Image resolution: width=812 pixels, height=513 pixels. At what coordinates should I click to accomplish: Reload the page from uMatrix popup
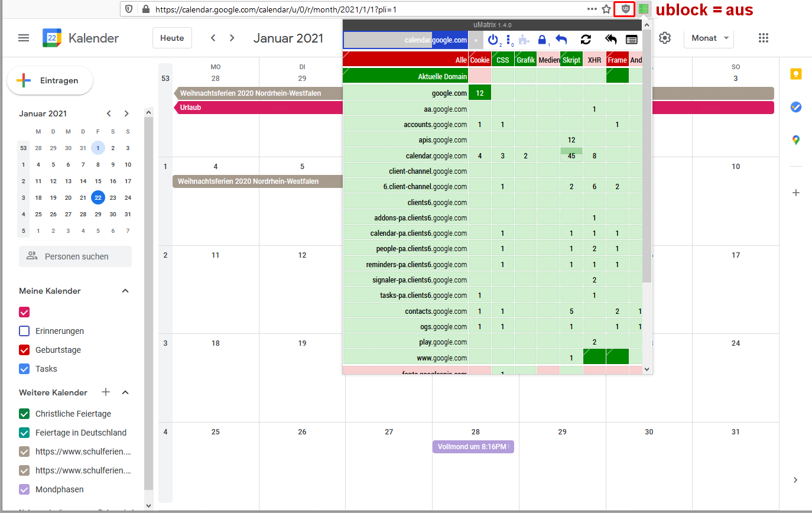(x=586, y=40)
